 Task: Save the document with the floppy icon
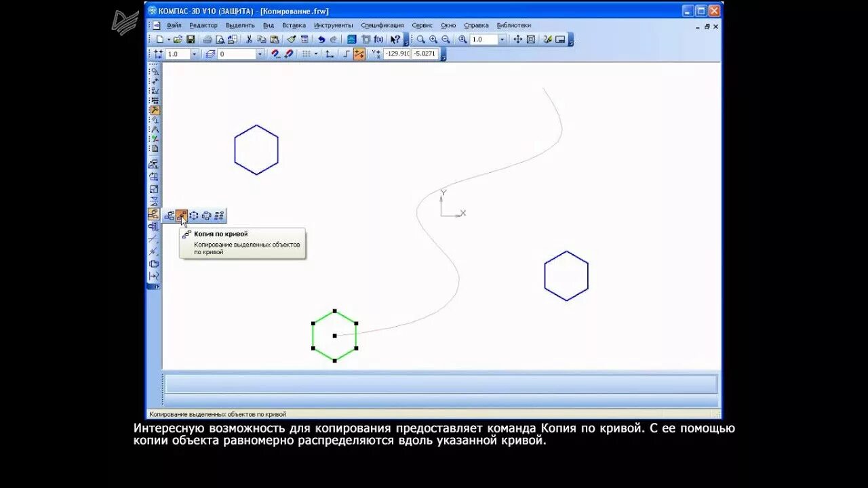(x=191, y=39)
